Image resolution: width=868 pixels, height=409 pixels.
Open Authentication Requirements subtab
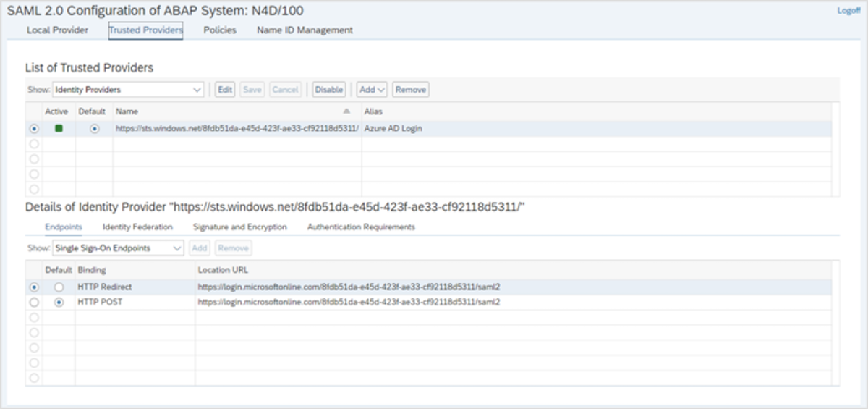point(361,227)
